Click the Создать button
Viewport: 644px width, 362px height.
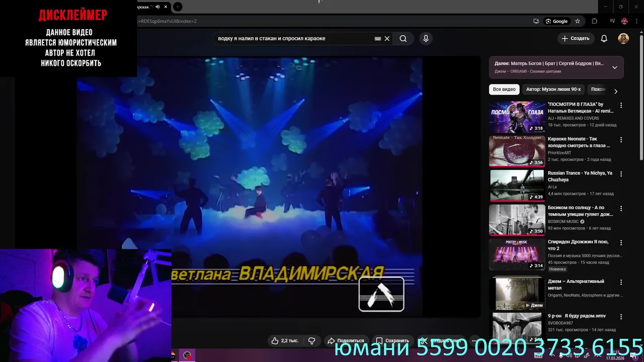(x=576, y=39)
